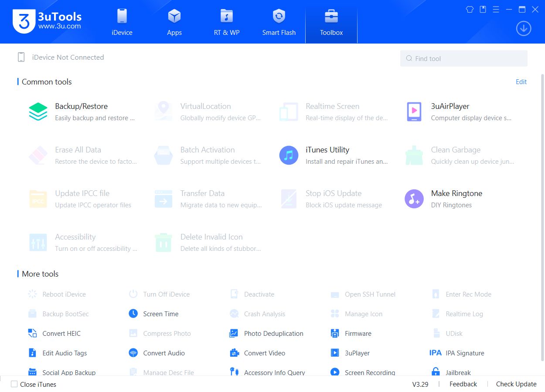This screenshot has height=392, width=545.
Task: Click the skin t-shirt icon in title bar
Action: pyautogui.click(x=470, y=9)
